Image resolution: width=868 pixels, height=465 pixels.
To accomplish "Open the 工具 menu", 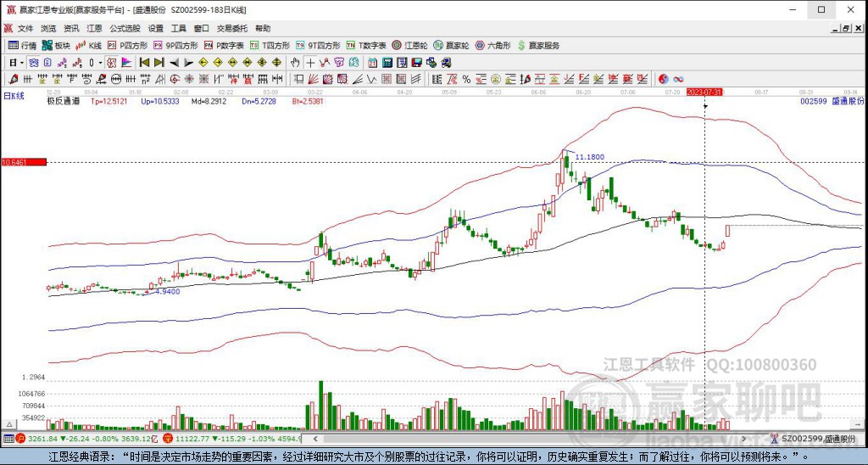I will tap(178, 28).
